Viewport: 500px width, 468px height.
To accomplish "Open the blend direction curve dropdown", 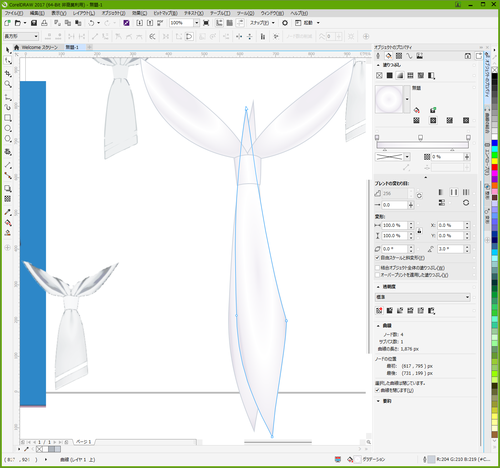I will click(407, 157).
